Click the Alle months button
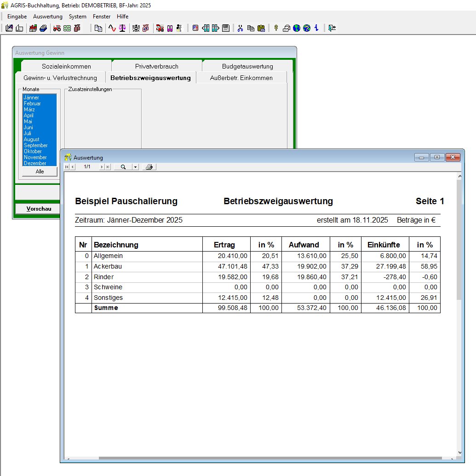 40,172
